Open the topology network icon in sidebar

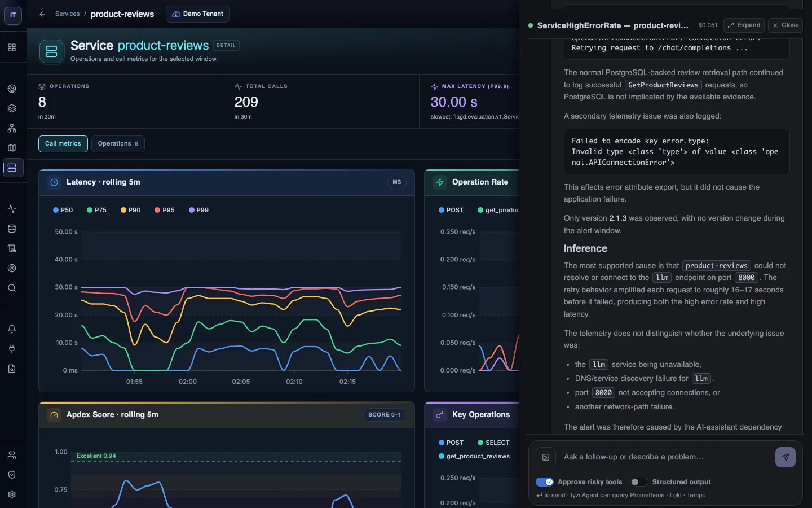(12, 128)
